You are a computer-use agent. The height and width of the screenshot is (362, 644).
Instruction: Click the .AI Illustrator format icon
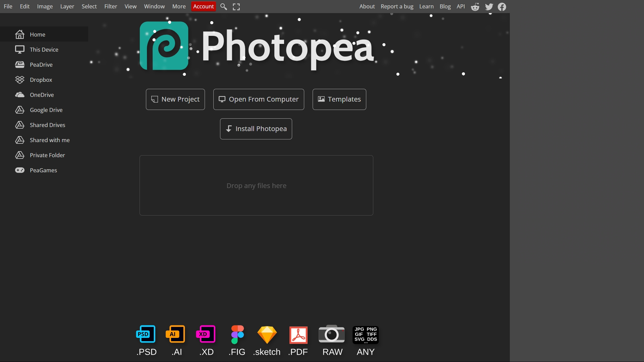[x=176, y=334]
